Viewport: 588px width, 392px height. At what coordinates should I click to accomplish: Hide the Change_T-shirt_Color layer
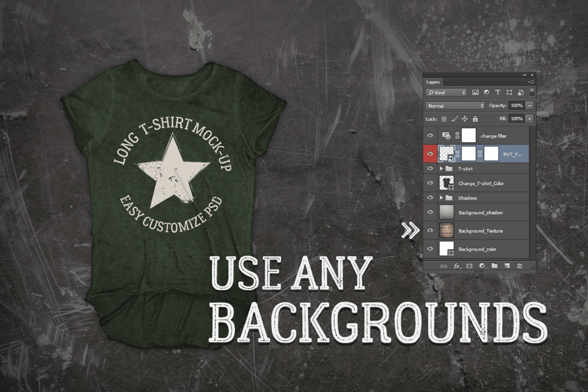point(430,183)
